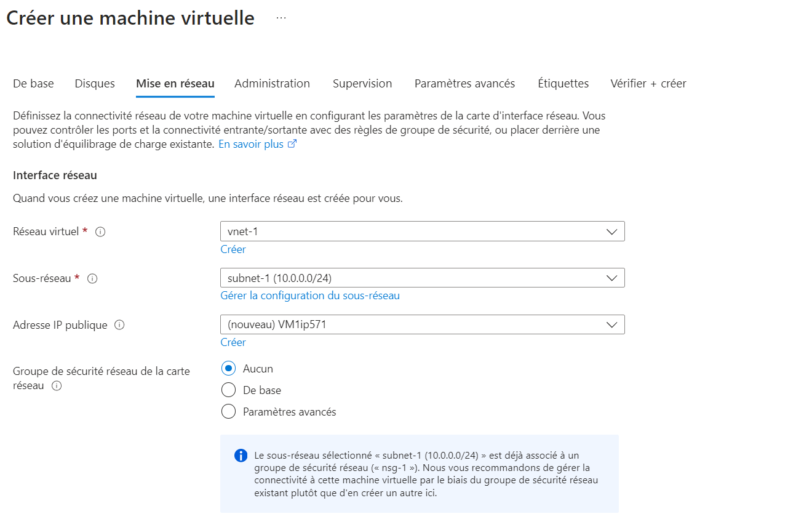Viewport: 812px width, 527px height.
Task: Open the Sous-réseau subnet-1 dropdown
Action: click(x=422, y=278)
